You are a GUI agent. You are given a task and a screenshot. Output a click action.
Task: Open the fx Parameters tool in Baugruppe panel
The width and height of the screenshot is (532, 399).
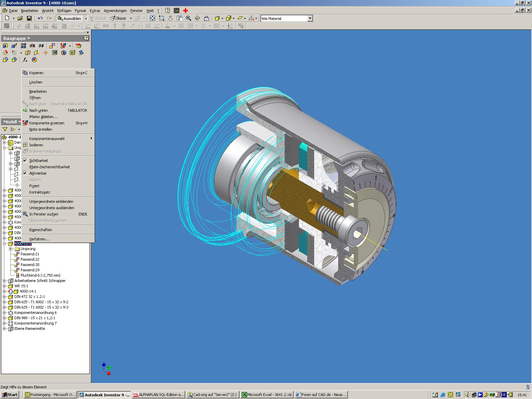[25, 60]
